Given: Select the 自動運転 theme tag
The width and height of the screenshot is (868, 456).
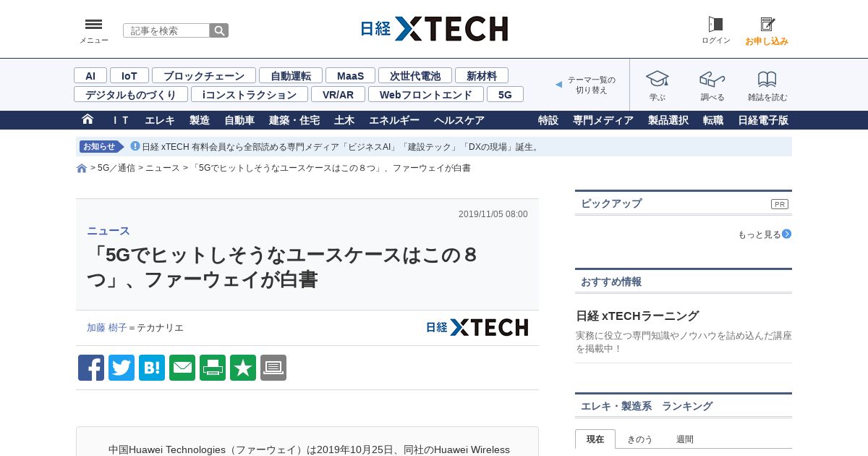Looking at the screenshot, I should click(x=291, y=75).
